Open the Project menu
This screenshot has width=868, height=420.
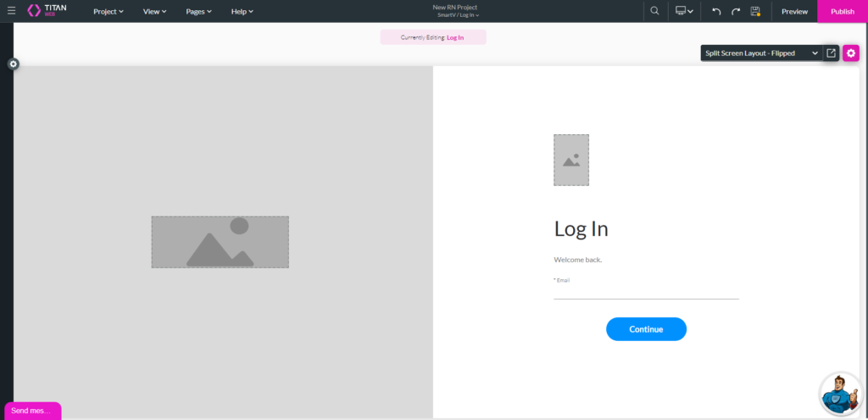pos(108,11)
